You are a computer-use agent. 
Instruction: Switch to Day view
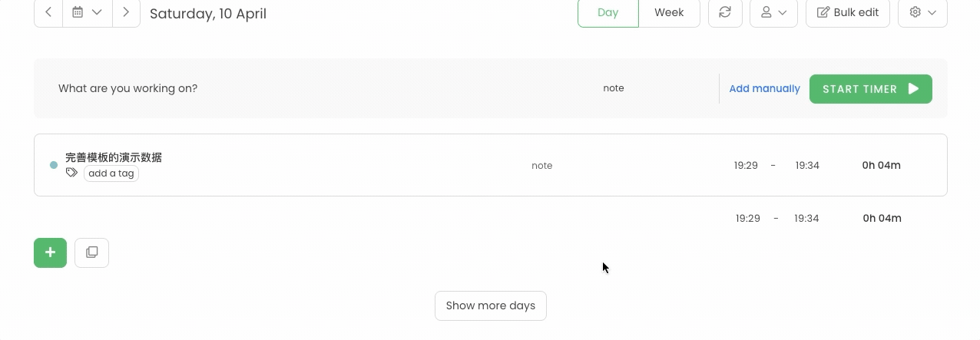coord(608,13)
